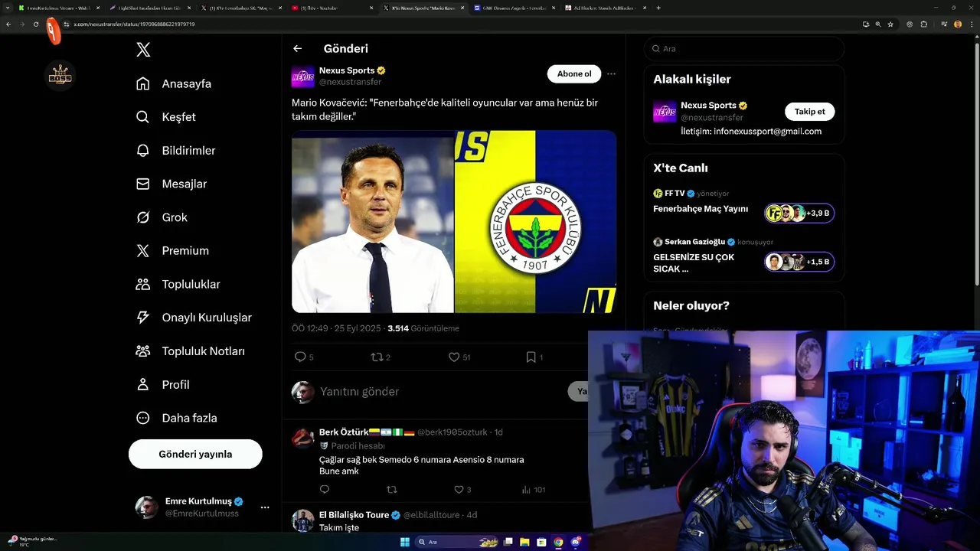
Task: Click the browser back arrow
Action: [x=8, y=24]
